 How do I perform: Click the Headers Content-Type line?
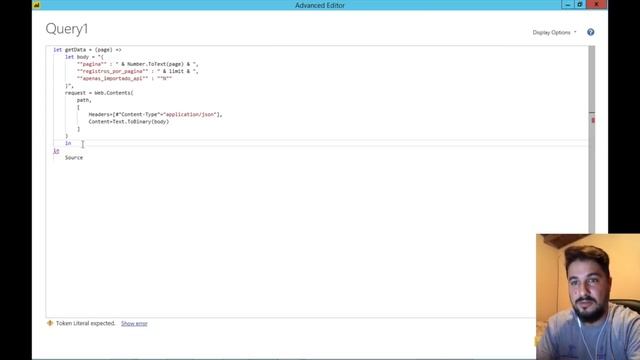(156, 115)
